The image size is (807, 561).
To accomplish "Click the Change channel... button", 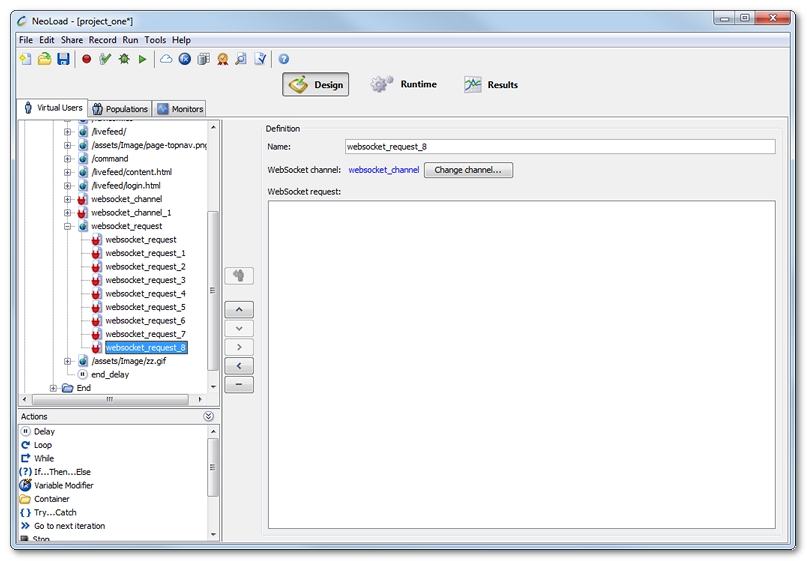I will [x=469, y=170].
